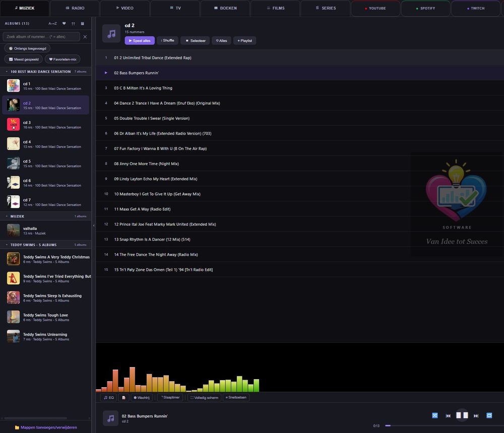
Task: Open the 'Meest gespeeld' filter
Action: 24,59
